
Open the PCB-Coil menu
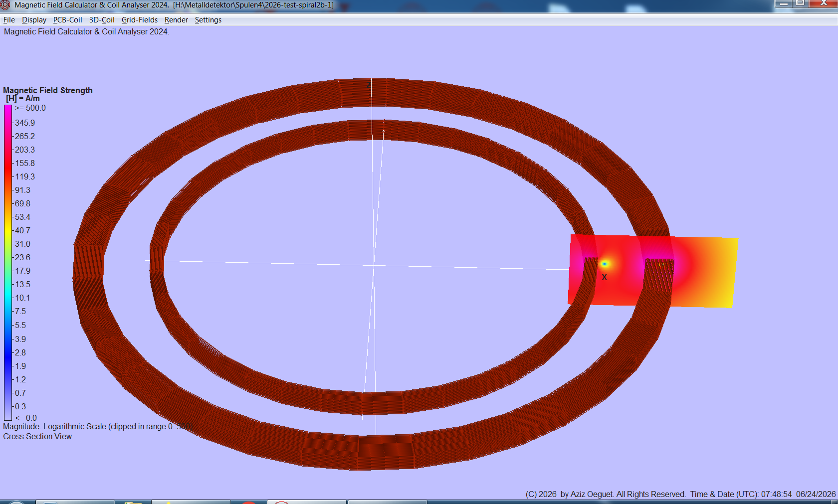coord(67,20)
